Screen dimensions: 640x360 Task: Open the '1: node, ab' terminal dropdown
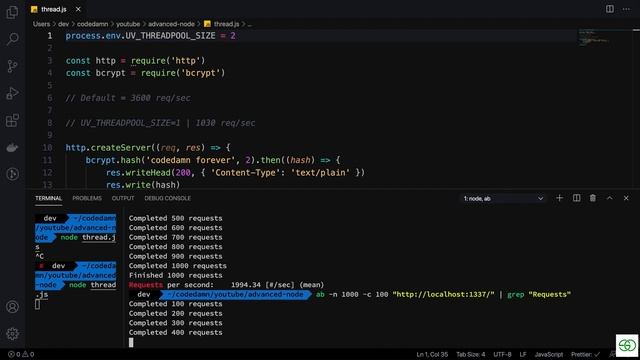pos(502,198)
